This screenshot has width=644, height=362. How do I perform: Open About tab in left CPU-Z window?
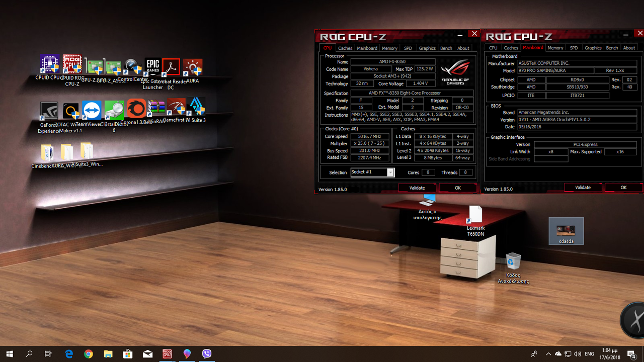463,48
